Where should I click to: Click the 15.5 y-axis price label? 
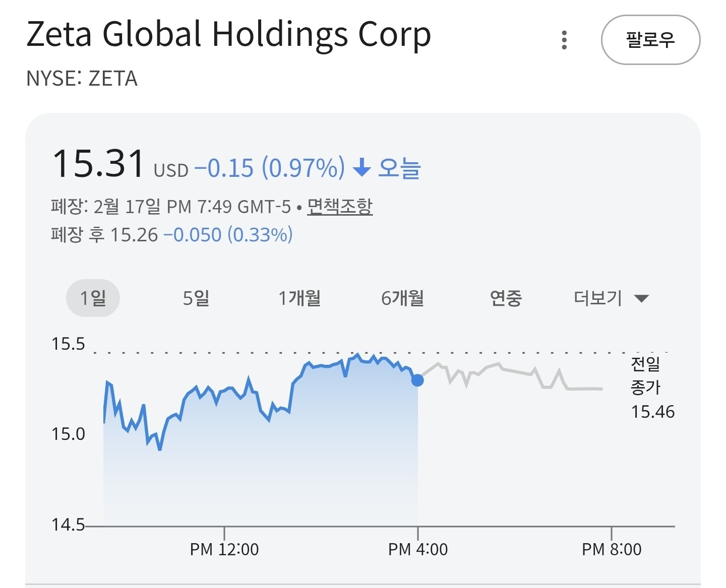[68, 344]
